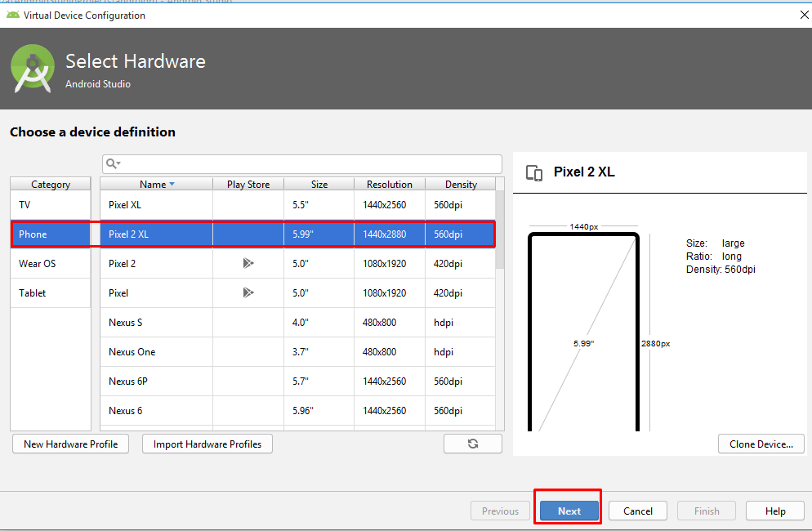Click the Play Store icon in Pixel 2 row
This screenshot has width=812, height=531.
point(248,263)
